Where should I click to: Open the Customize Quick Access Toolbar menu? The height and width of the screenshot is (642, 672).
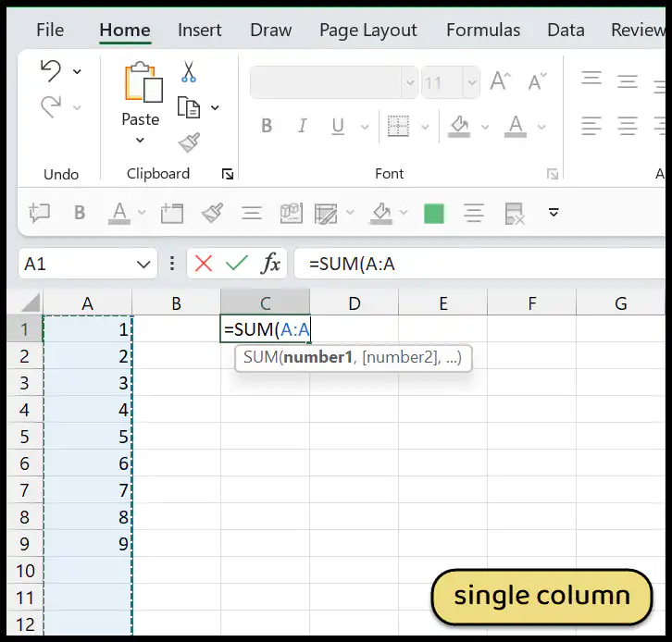click(x=554, y=213)
